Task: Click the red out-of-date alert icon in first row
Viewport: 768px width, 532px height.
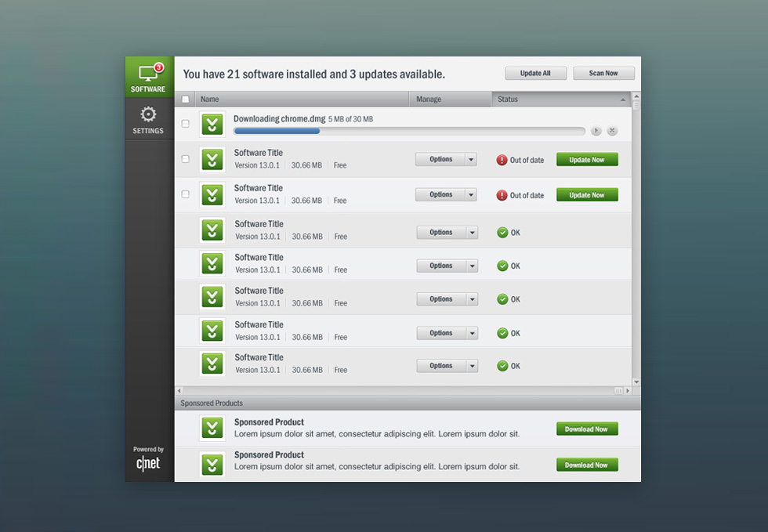Action: point(502,160)
